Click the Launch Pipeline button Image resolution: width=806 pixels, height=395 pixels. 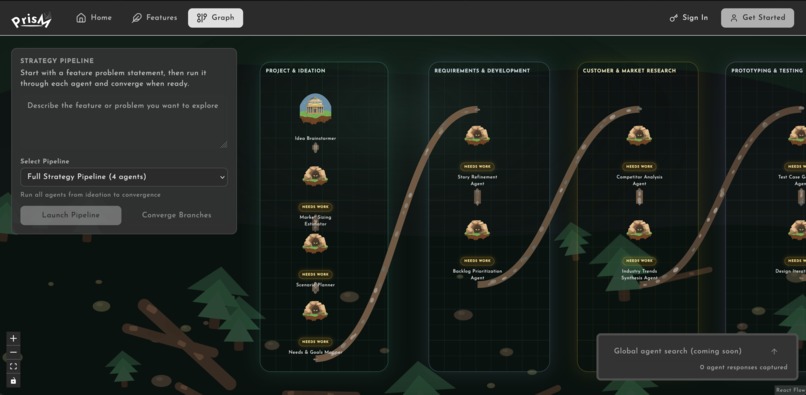(71, 215)
